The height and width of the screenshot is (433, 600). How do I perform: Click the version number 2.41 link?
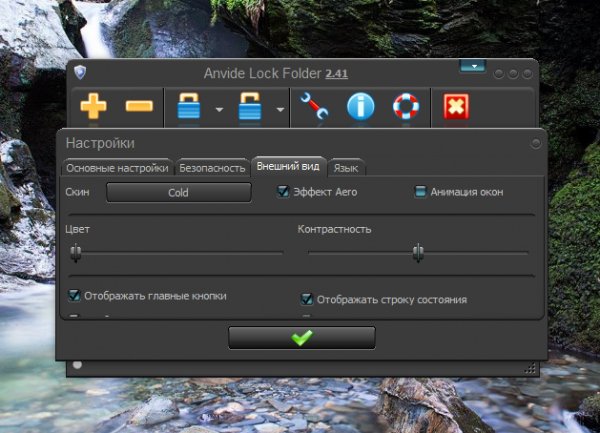point(337,73)
